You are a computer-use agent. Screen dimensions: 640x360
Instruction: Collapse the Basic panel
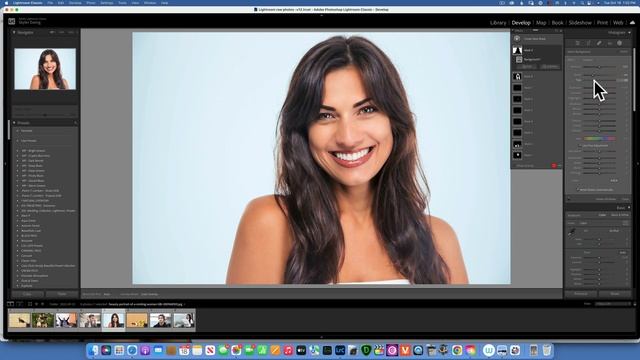click(x=629, y=208)
